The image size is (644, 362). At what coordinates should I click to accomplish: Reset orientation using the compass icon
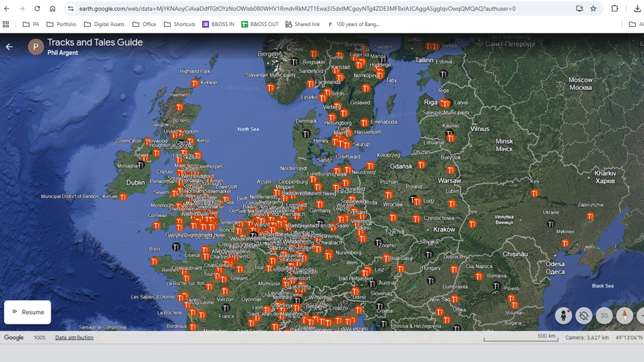(x=625, y=316)
